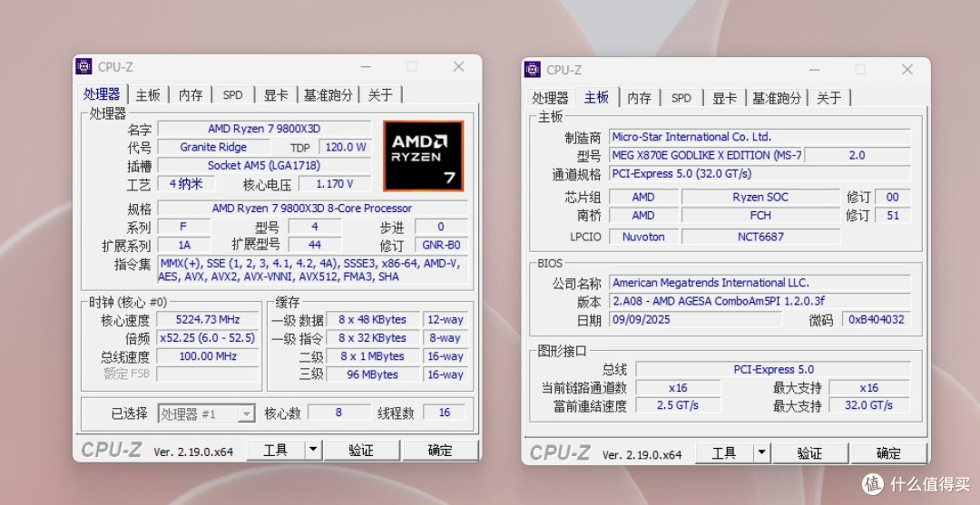Click the 100.00 MHz bus speed value
This screenshot has height=505, width=980.
click(208, 356)
